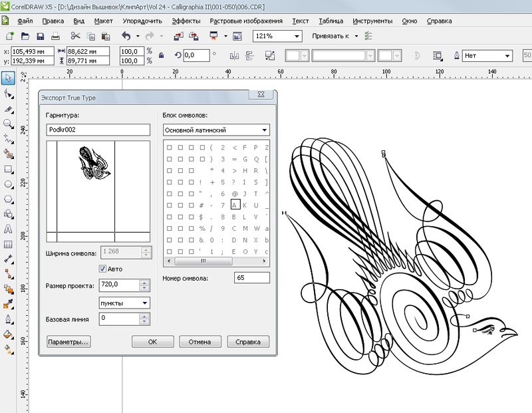The width and height of the screenshot is (532, 413).
Task: Click the Параметры... button
Action: click(x=68, y=342)
